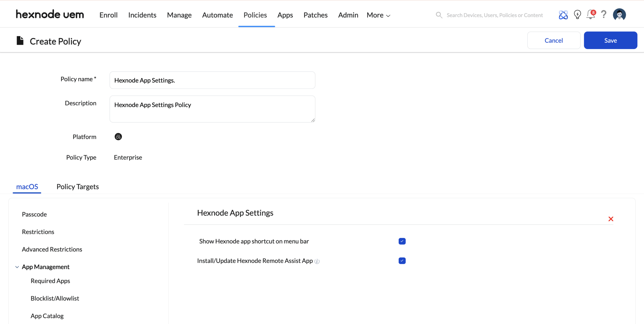The width and height of the screenshot is (644, 324).
Task: Uncheck Show Hexnode app shortcut on menu bar
Action: [402, 241]
